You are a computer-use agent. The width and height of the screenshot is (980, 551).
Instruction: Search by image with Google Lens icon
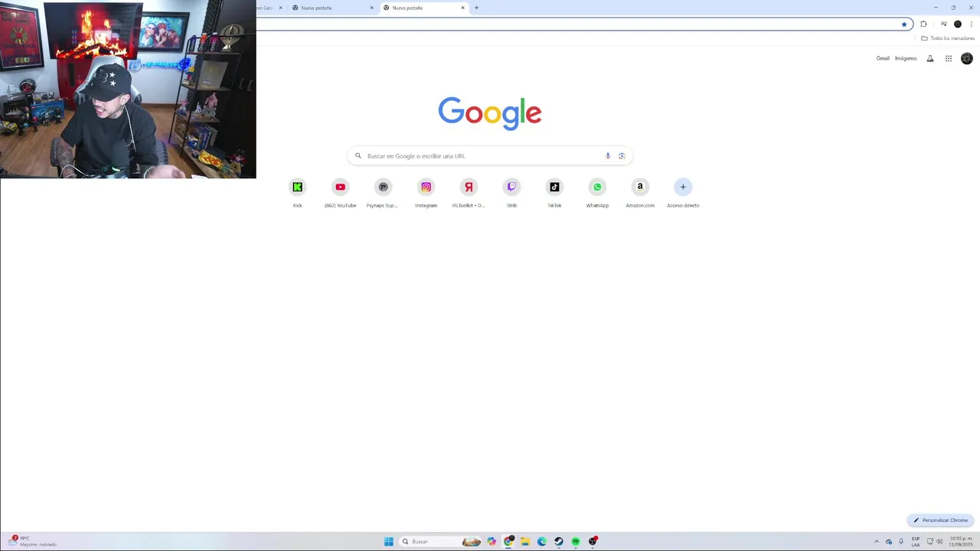pyautogui.click(x=622, y=156)
